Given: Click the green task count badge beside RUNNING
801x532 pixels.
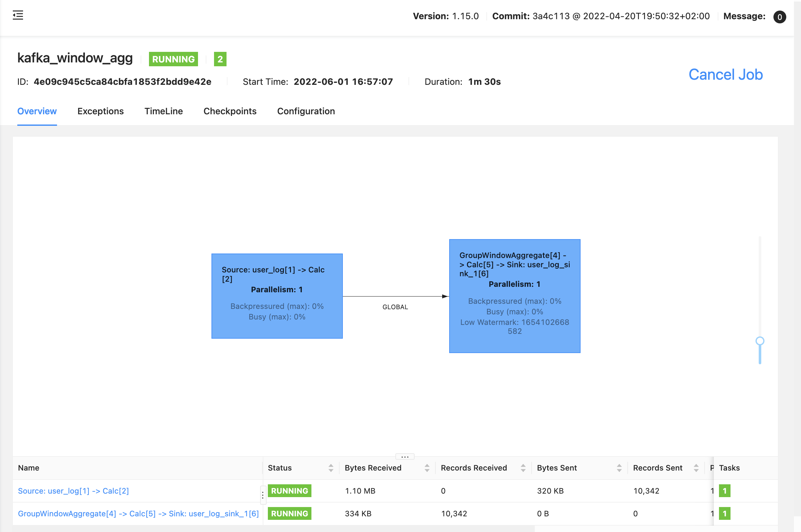Looking at the screenshot, I should pyautogui.click(x=220, y=59).
